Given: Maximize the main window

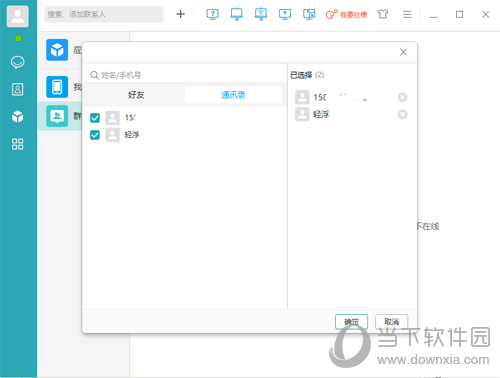Looking at the screenshot, I should [459, 14].
